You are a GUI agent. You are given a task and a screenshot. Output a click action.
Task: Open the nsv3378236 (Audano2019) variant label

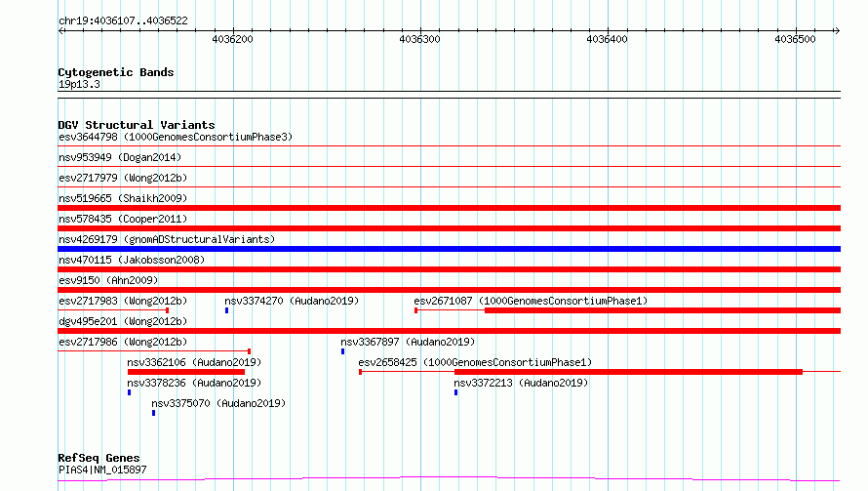click(x=194, y=383)
